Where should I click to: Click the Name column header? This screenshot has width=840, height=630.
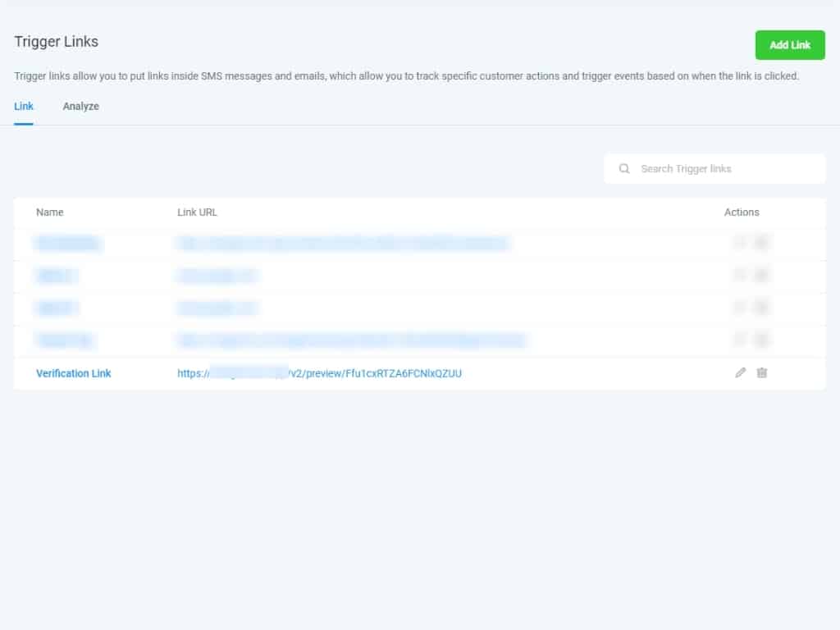50,212
